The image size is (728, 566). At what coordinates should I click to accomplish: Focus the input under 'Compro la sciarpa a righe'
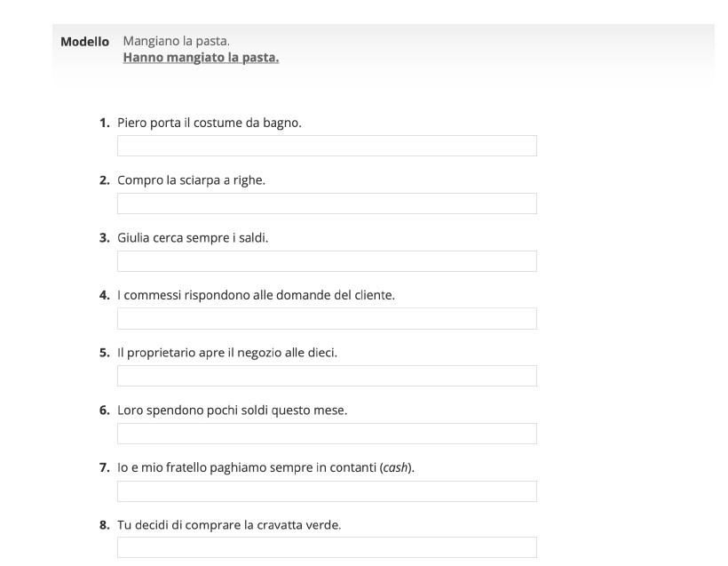click(327, 203)
